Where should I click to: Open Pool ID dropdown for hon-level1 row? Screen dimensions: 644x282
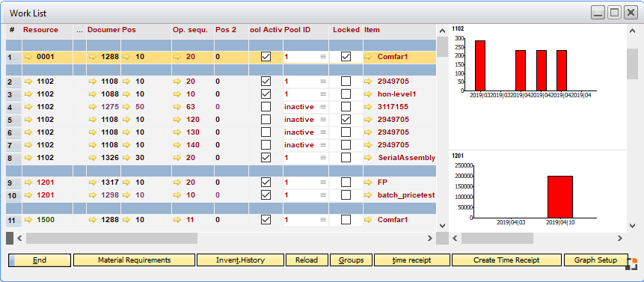323,94
